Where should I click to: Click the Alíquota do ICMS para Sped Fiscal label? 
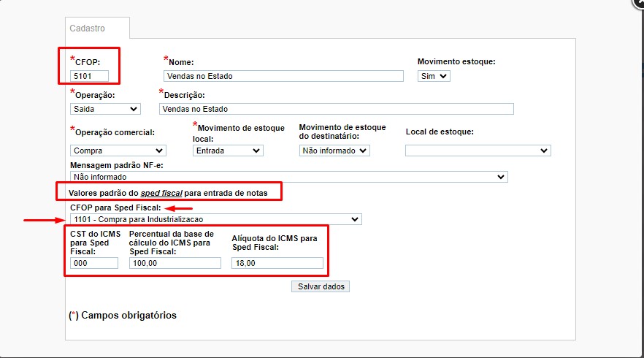point(275,243)
